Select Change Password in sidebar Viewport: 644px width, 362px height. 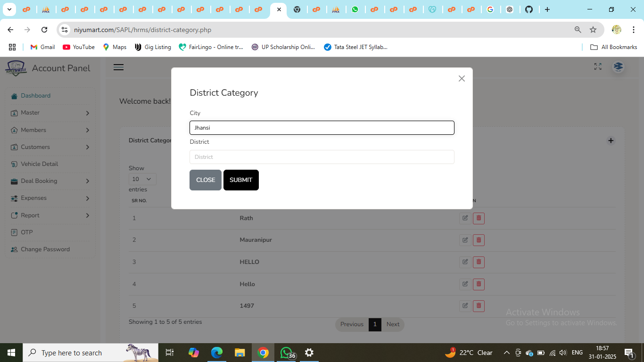pyautogui.click(x=45, y=249)
